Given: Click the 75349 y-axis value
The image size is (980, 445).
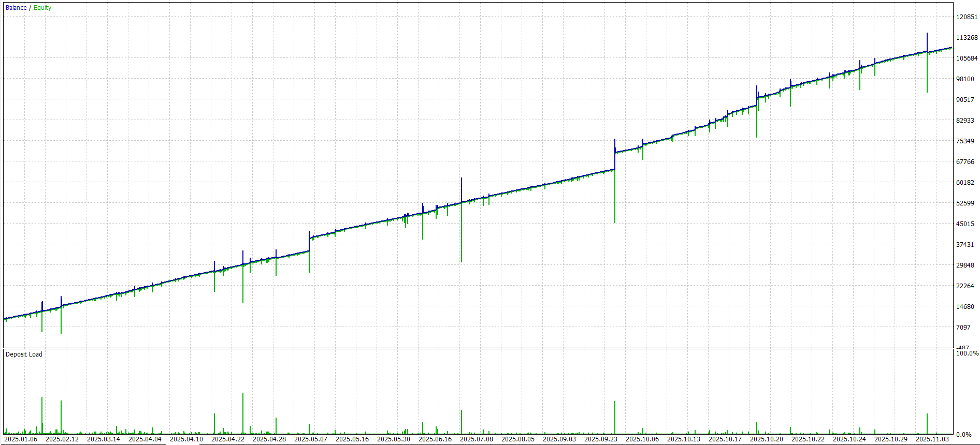Looking at the screenshot, I should [965, 141].
